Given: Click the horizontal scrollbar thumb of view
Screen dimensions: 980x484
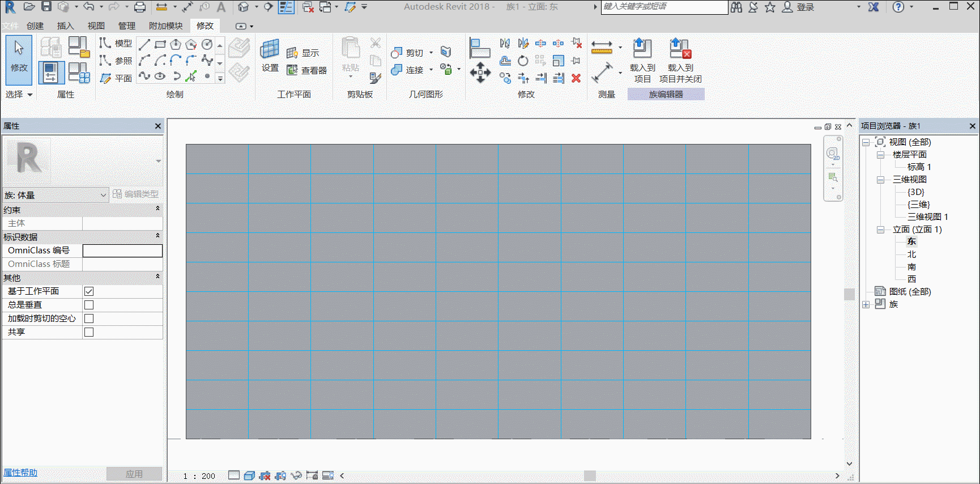Looking at the screenshot, I should click(590, 475).
